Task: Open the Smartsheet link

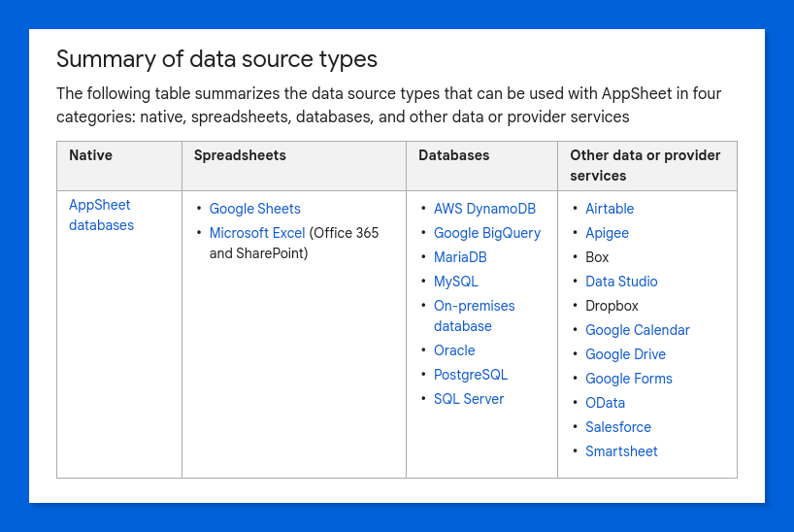Action: pos(621,452)
